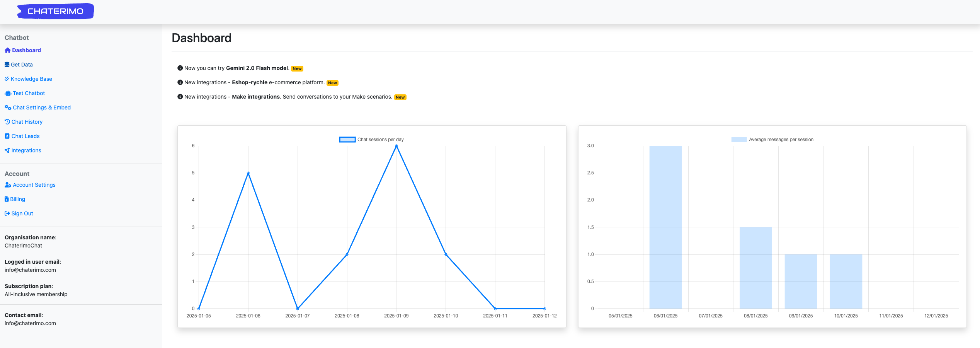Viewport: 980px width, 348px height.
Task: Click the 'Chatbot' sidebar section heading
Action: click(x=17, y=38)
